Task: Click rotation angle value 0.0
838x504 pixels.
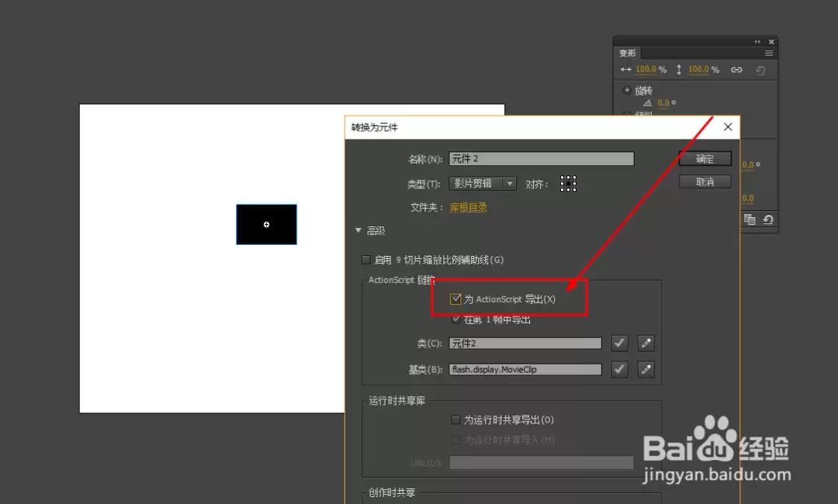Action: pos(663,103)
